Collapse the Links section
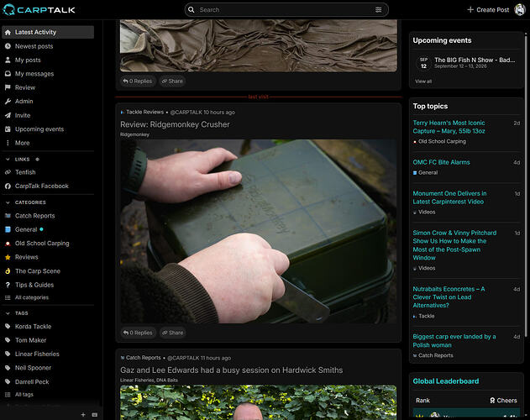Image resolution: width=530 pixels, height=420 pixels. point(8,160)
